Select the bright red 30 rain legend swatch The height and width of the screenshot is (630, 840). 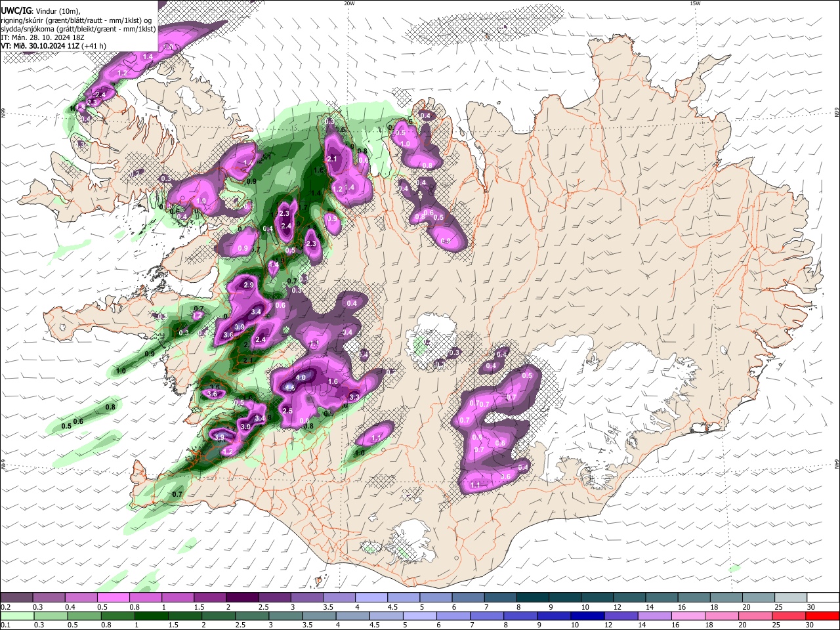click(x=822, y=616)
